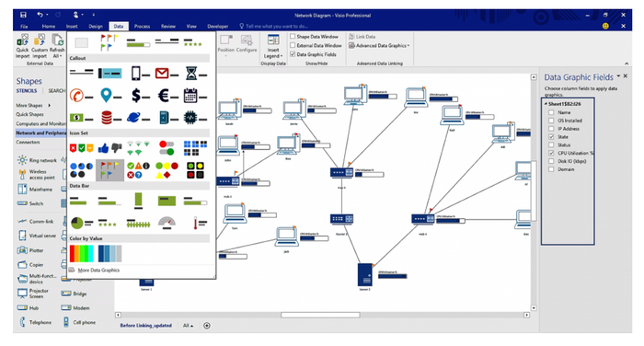Image resolution: width=644 pixels, height=346 pixels.
Task: Click More Data Graphics link
Action: coord(98,270)
